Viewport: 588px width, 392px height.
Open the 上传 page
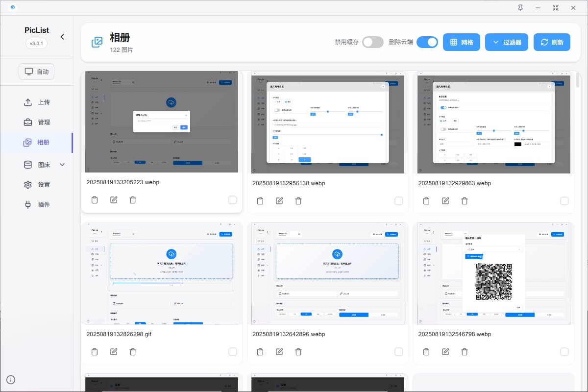point(37,102)
